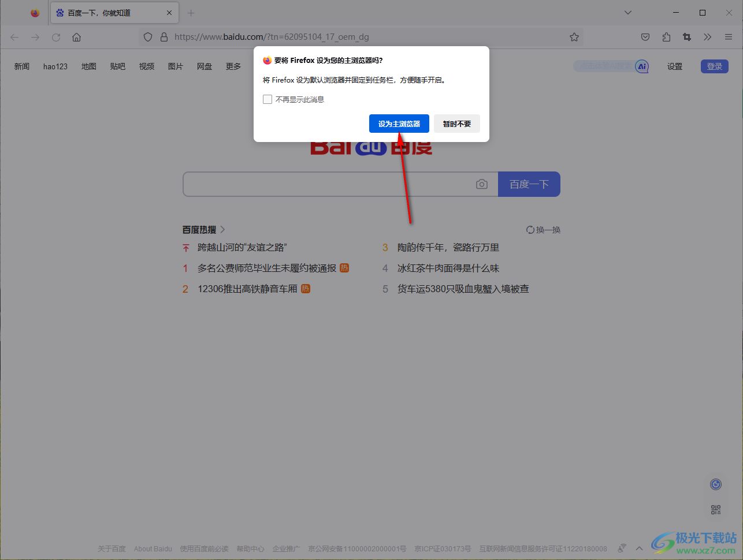Open About Baidu footer link
The height and width of the screenshot is (560, 743).
point(153,549)
